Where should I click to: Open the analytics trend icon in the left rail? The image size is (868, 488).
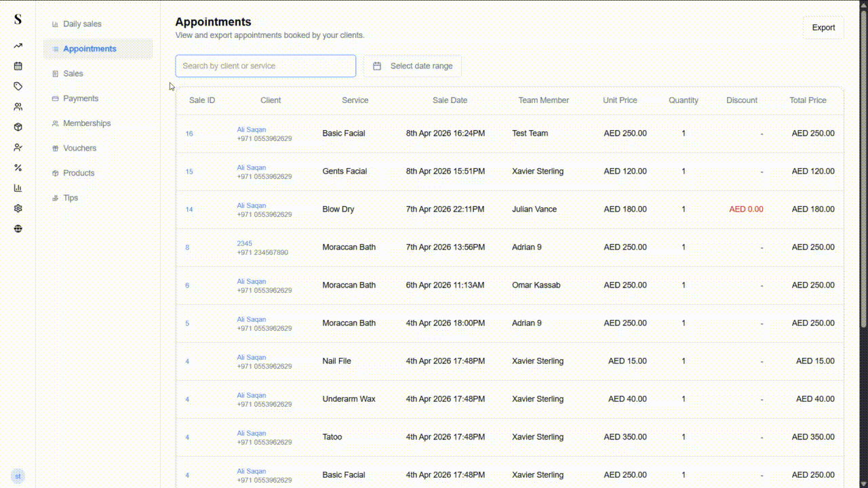click(x=17, y=45)
